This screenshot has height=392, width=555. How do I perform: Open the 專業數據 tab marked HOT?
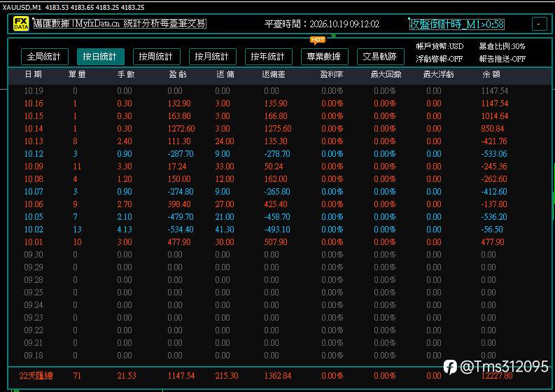(324, 57)
